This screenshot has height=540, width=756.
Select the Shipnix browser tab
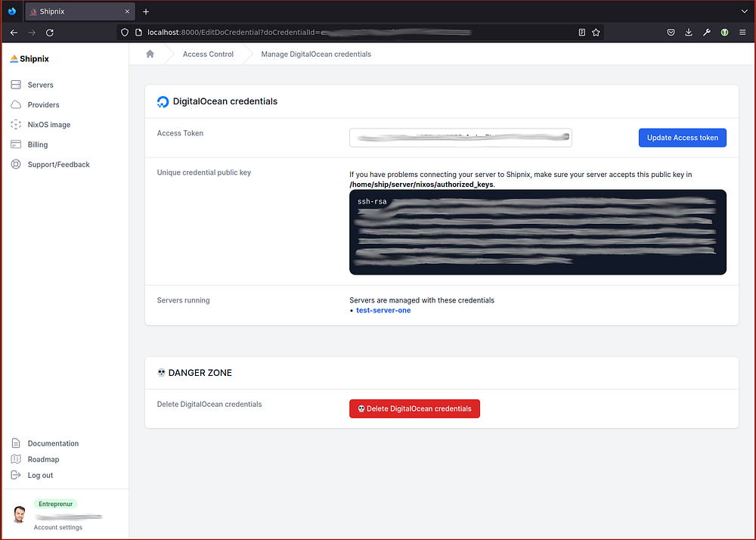[x=80, y=11]
